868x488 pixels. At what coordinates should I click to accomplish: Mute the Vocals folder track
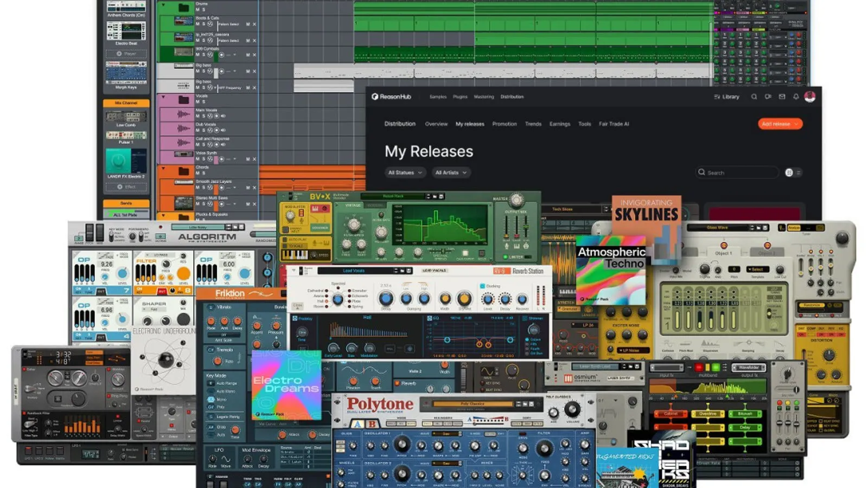(197, 101)
